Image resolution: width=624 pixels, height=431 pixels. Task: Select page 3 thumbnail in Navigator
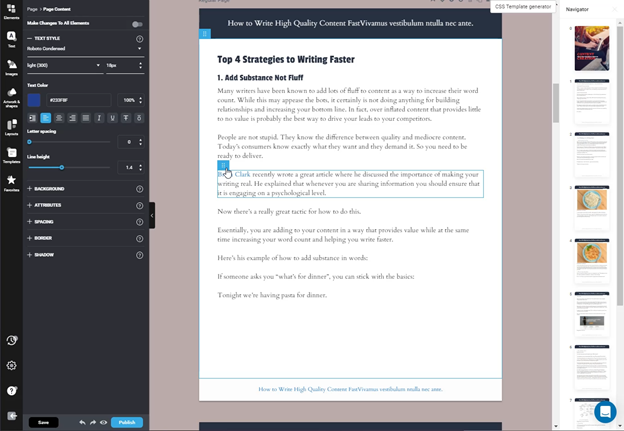point(591,208)
